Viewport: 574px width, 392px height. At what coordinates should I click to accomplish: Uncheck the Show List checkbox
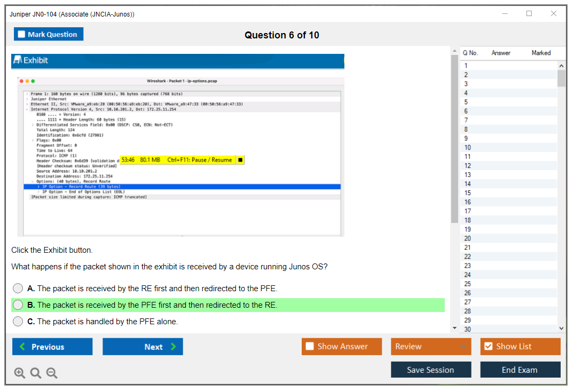coord(488,347)
